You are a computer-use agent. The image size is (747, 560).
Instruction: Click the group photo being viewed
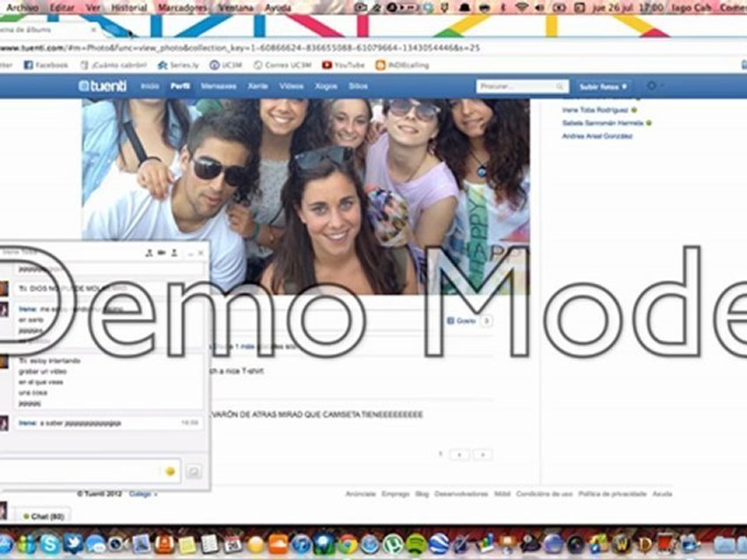click(x=305, y=196)
